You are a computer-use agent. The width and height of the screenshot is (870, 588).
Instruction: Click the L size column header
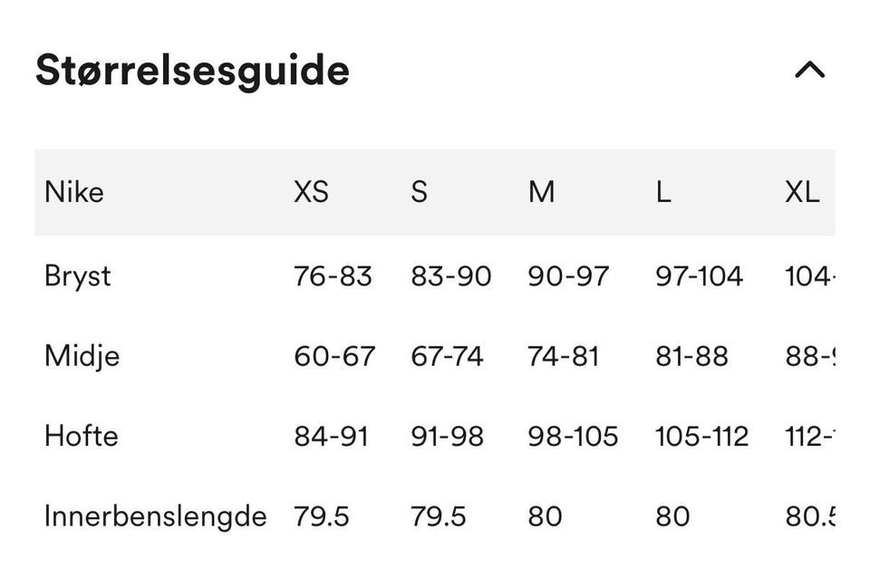(x=663, y=192)
